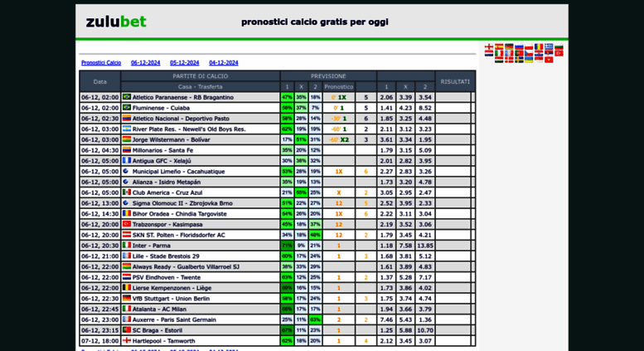Switch language via the Greece flag

point(549,46)
